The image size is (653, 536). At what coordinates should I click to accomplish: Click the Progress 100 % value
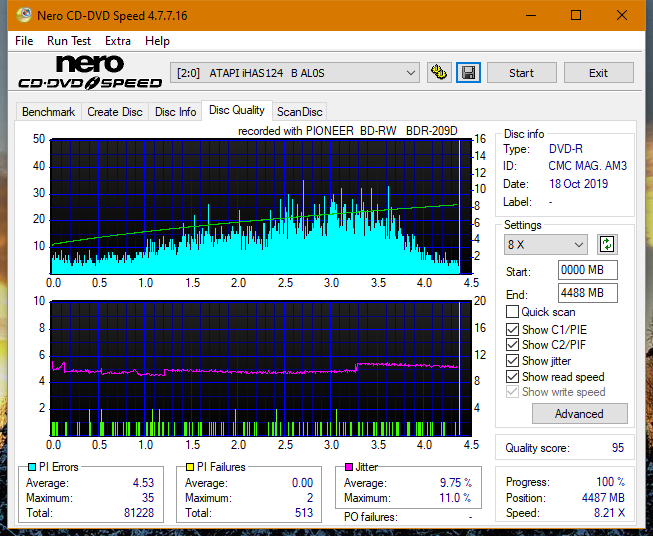point(610,482)
